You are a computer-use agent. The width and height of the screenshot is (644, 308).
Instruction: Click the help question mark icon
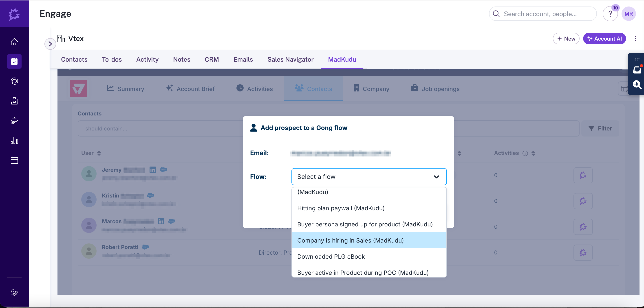click(610, 14)
